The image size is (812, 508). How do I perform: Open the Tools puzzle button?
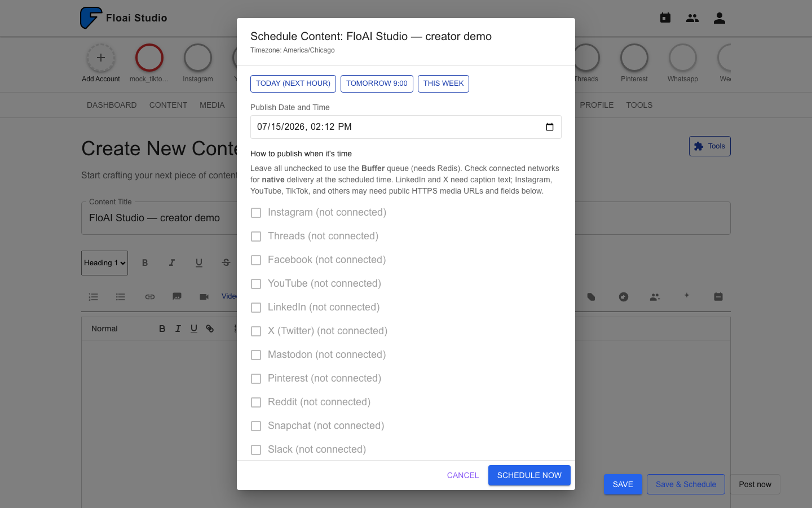(x=709, y=146)
